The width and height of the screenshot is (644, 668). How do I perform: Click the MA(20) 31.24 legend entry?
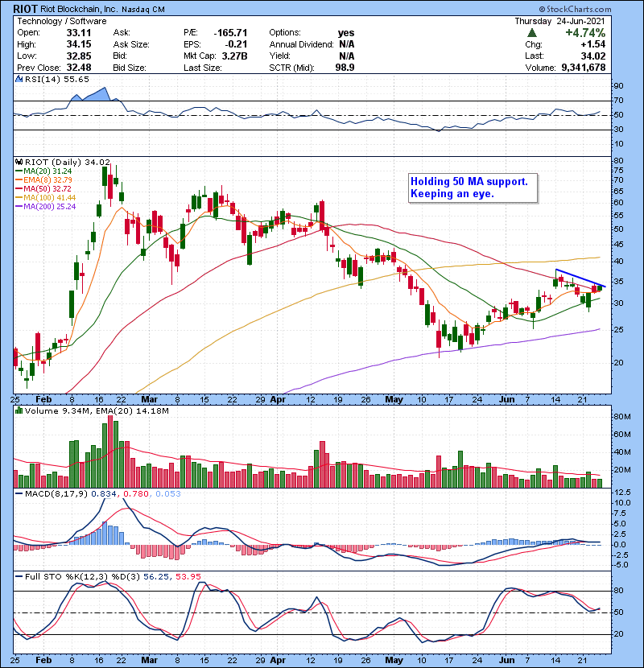43,171
